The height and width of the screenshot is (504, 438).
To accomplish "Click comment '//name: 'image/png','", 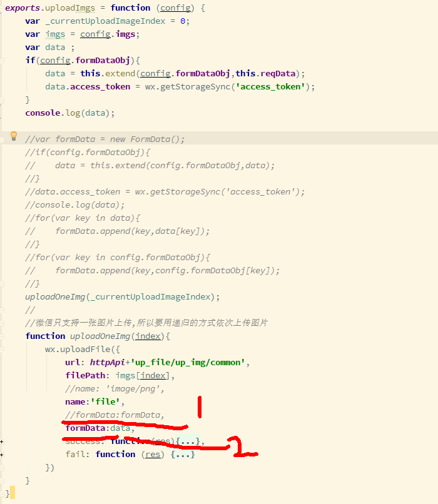I will click(x=115, y=389).
